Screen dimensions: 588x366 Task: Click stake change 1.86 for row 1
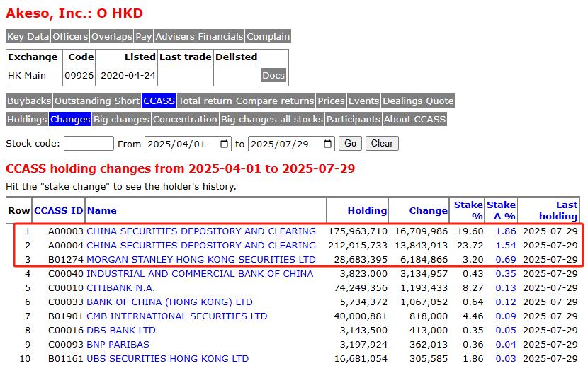(x=506, y=231)
